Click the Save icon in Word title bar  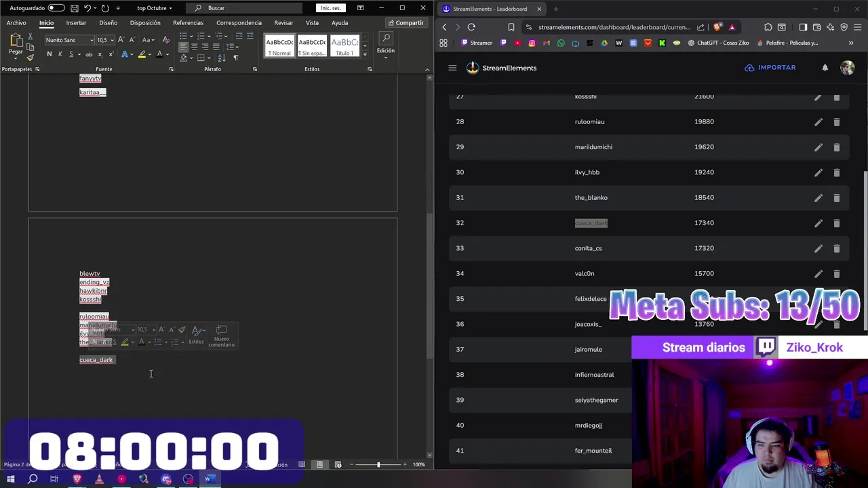coord(75,8)
